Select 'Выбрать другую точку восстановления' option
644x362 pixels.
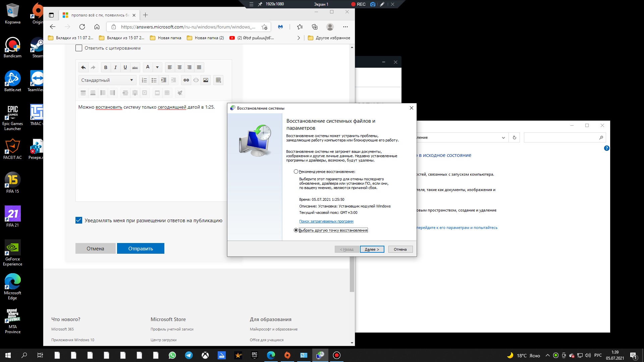point(296,230)
